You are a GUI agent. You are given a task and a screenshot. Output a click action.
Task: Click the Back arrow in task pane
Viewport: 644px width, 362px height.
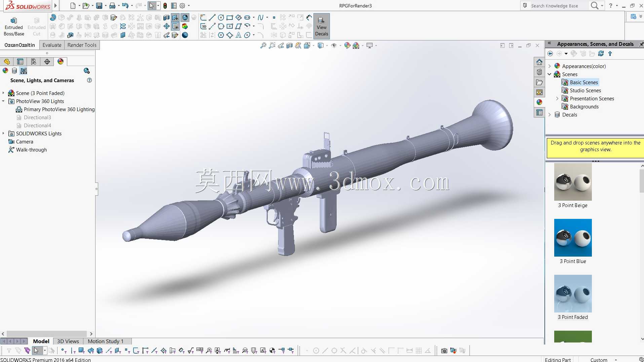pos(550,54)
